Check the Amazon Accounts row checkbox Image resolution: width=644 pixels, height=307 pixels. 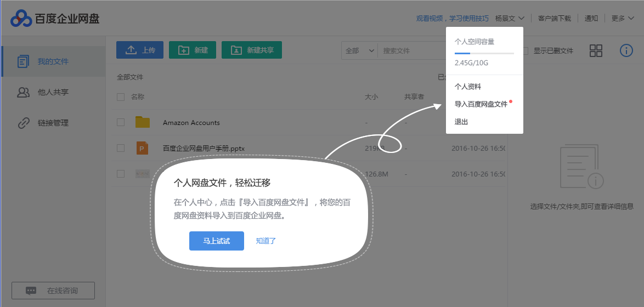(121, 122)
